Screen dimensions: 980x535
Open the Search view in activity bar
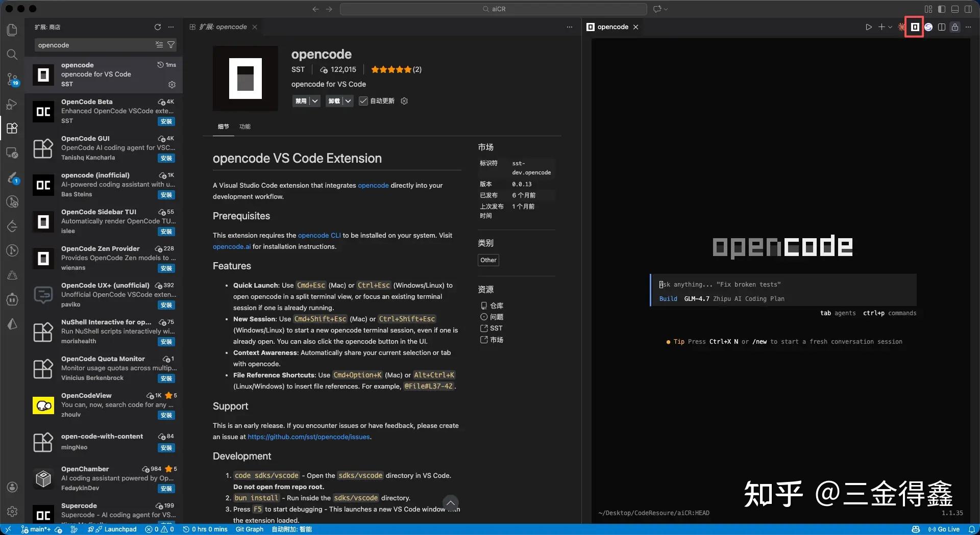pyautogui.click(x=12, y=54)
